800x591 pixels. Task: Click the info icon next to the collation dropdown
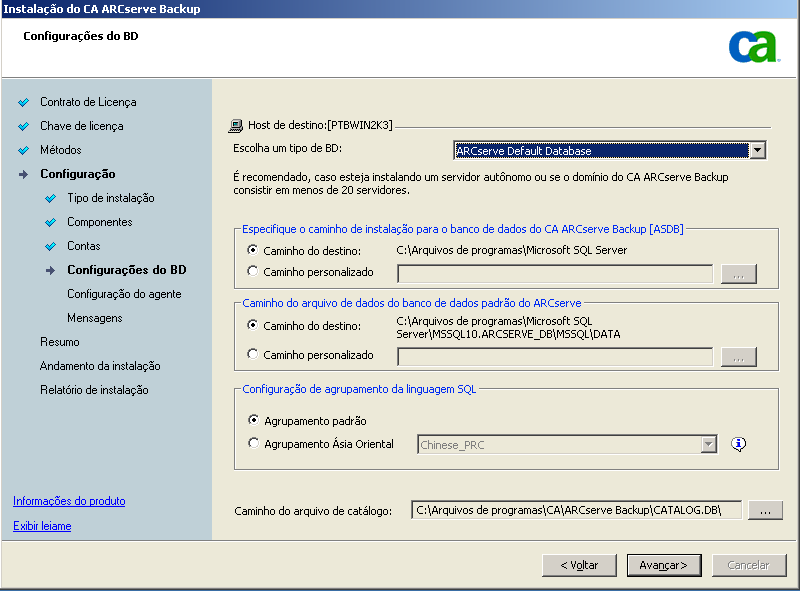pyautogui.click(x=738, y=442)
